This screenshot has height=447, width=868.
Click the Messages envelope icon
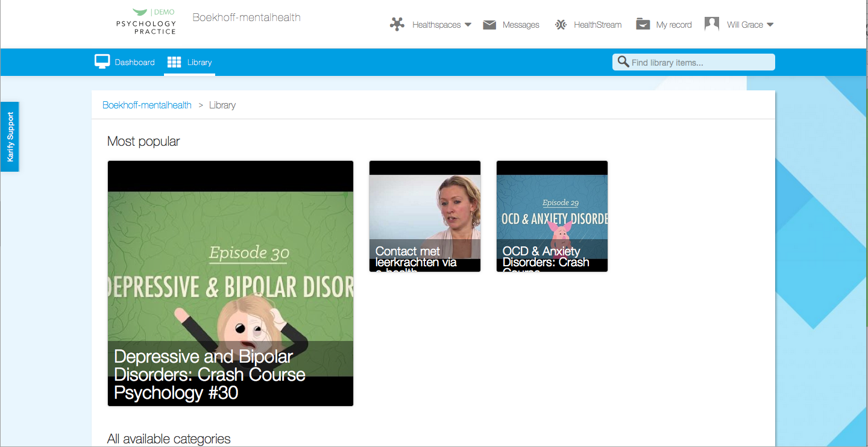pyautogui.click(x=489, y=25)
